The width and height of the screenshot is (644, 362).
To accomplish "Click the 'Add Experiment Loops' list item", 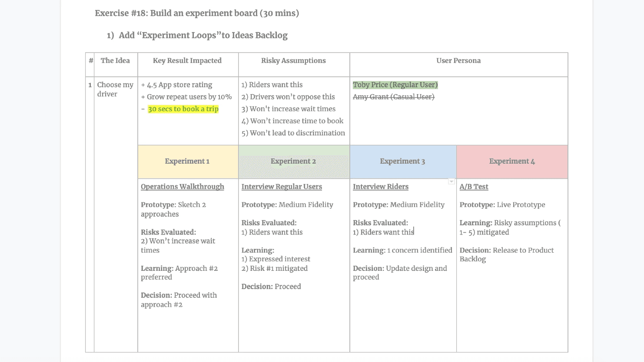I will [x=203, y=36].
